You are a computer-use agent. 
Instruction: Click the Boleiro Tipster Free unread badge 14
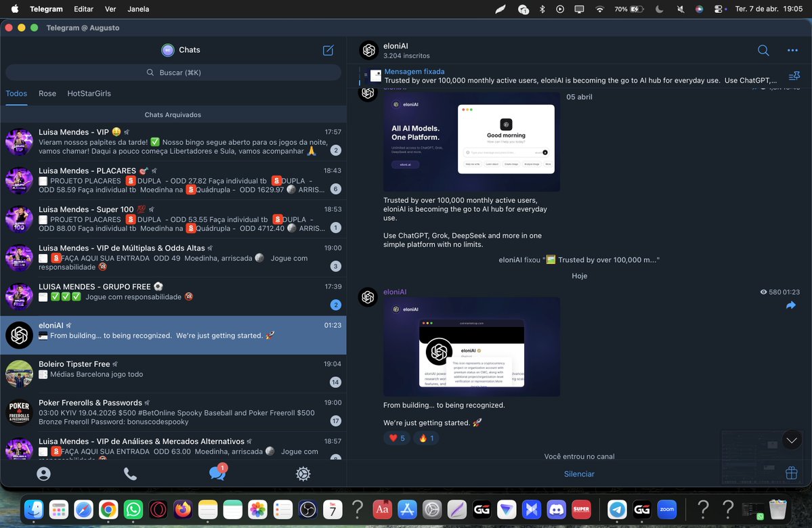click(335, 382)
